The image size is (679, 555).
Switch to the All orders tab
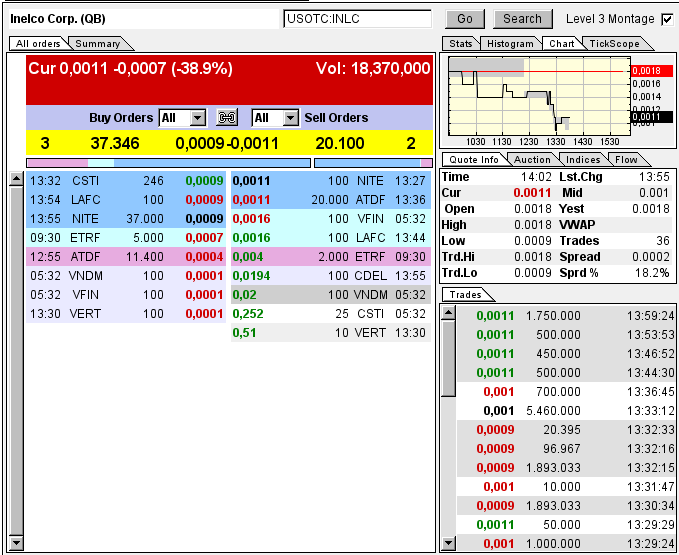pos(38,44)
